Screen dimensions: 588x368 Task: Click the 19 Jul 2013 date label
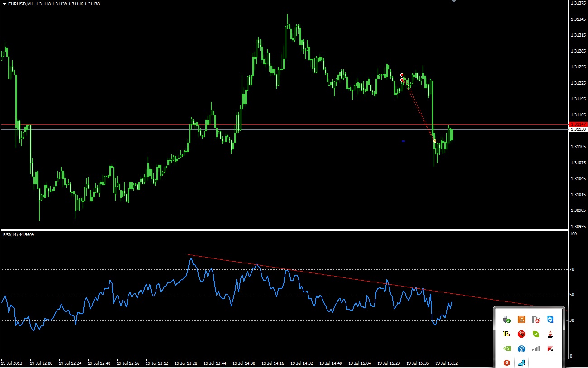tap(11, 363)
